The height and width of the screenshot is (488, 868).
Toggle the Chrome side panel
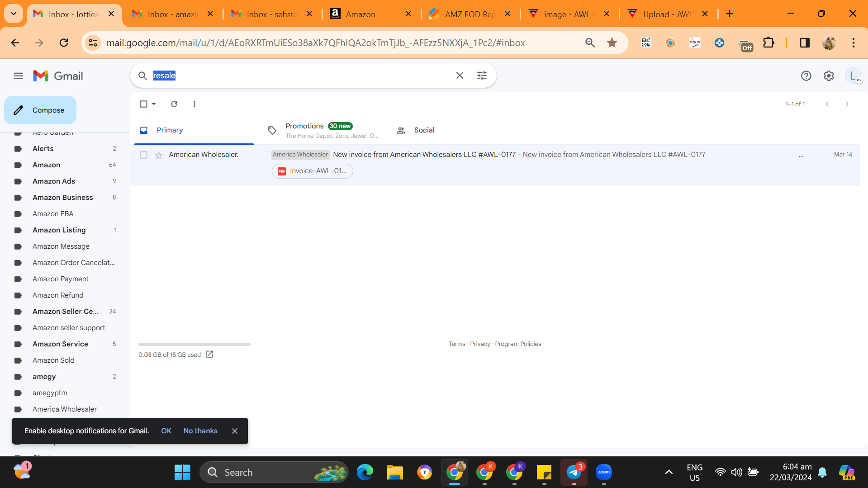pyautogui.click(x=805, y=43)
